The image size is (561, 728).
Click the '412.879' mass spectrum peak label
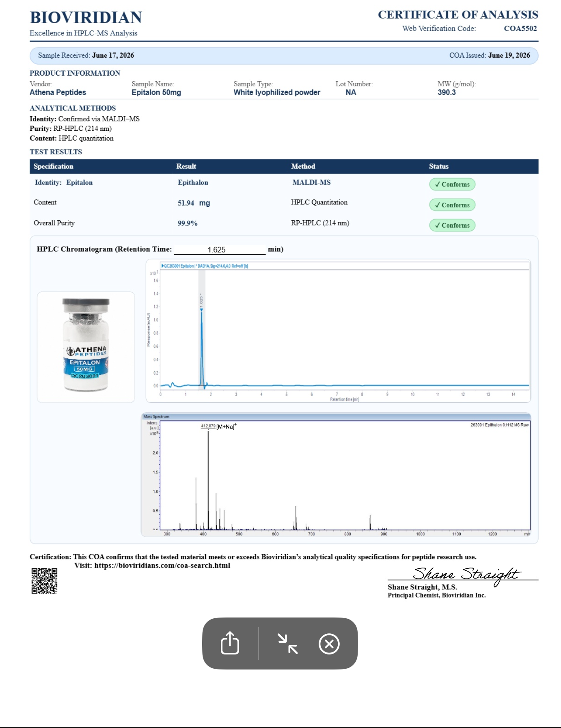[208, 426]
